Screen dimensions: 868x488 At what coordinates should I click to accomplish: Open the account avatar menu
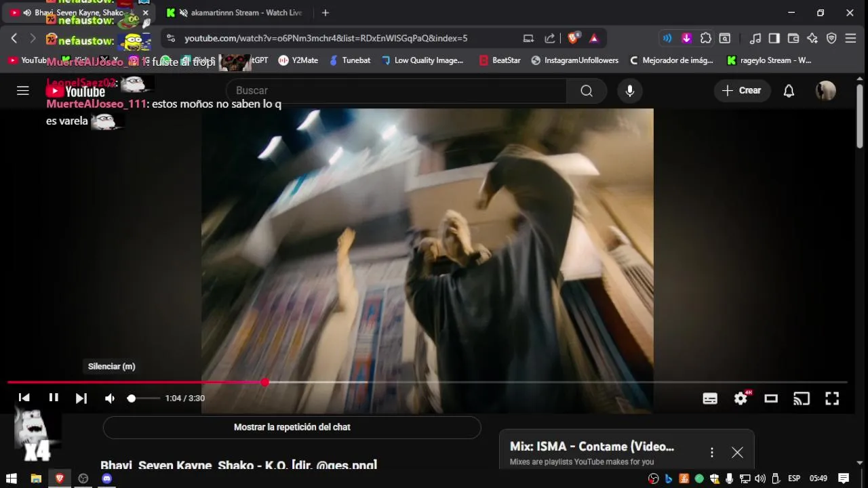pyautogui.click(x=825, y=91)
